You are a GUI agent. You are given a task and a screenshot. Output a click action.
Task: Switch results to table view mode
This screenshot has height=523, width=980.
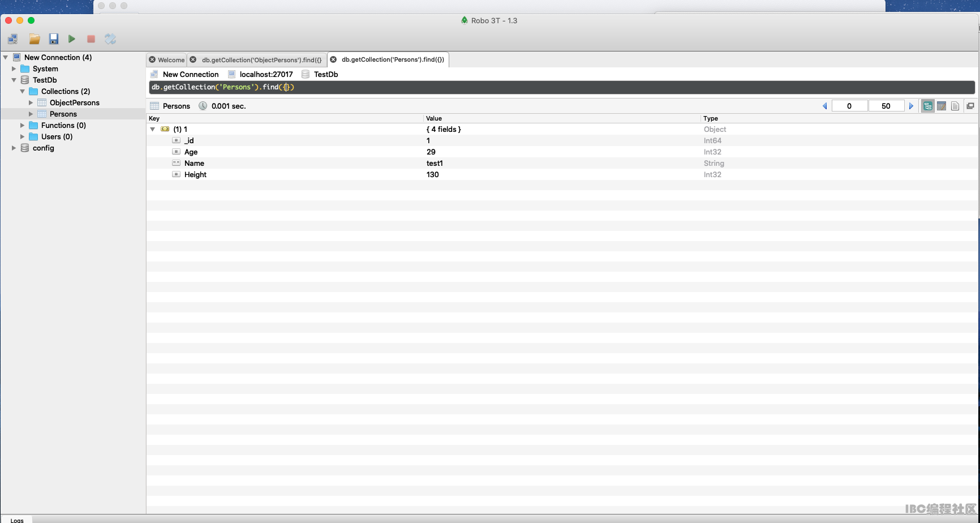(942, 106)
